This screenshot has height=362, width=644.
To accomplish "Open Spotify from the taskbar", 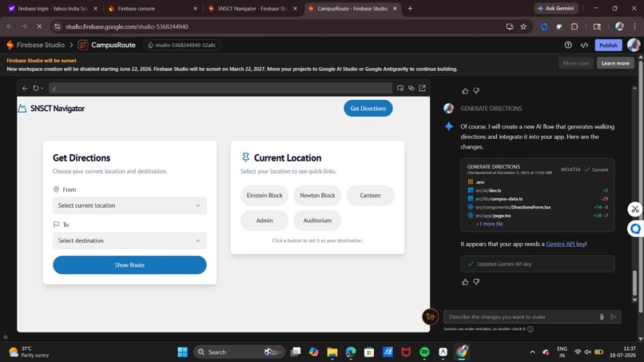I will click(x=425, y=352).
